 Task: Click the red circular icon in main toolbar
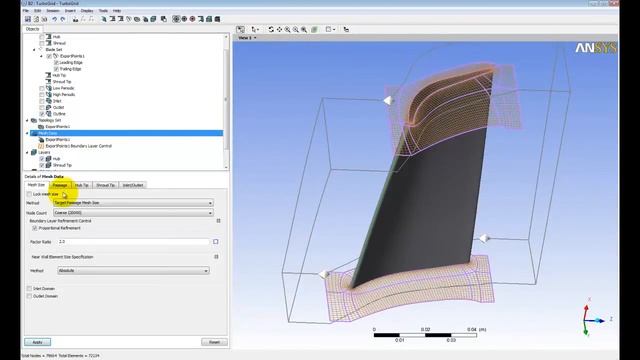click(x=193, y=19)
